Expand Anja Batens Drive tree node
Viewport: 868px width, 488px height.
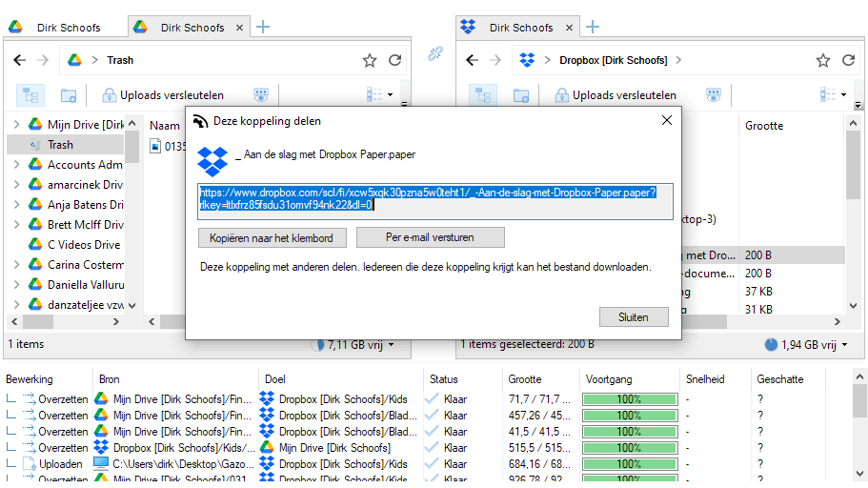(x=16, y=204)
